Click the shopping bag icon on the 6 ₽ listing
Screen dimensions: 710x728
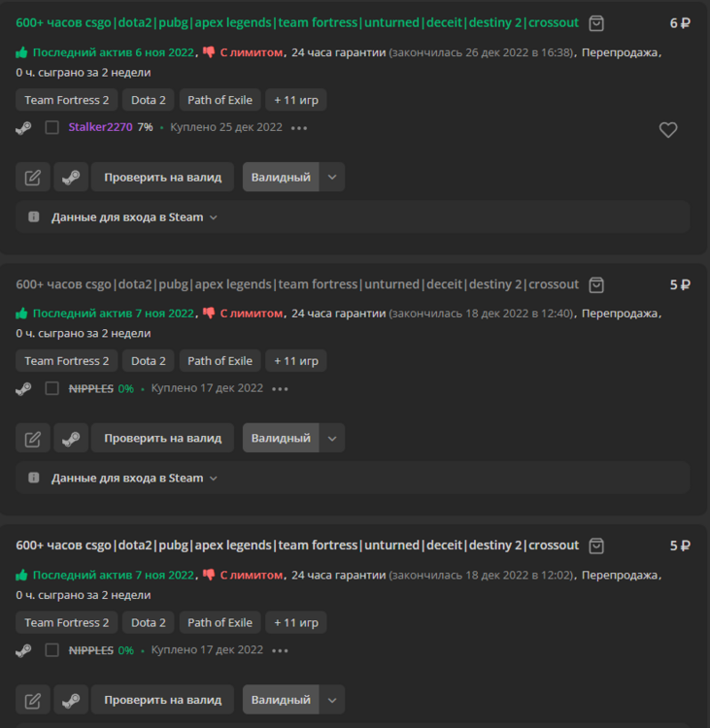[x=596, y=23]
